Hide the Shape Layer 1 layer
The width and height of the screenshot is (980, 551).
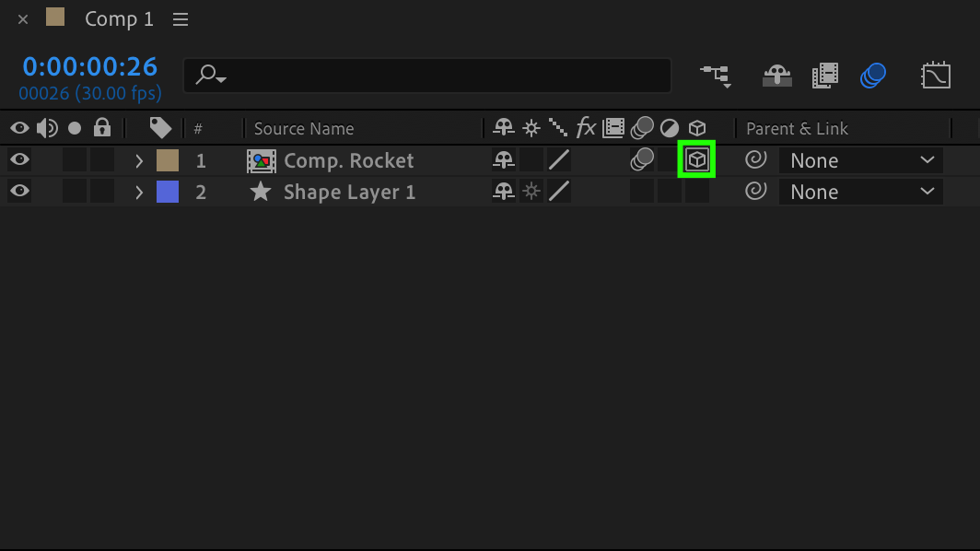pos(19,192)
